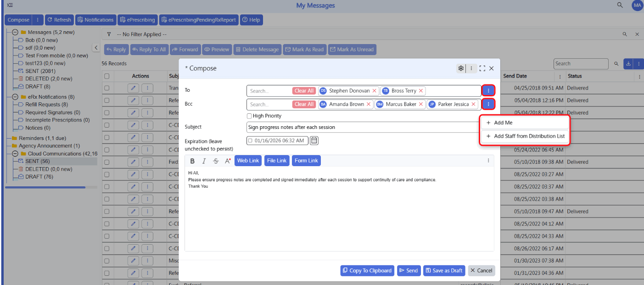
Task: Open grid toolbar more options menu
Action: (x=638, y=63)
